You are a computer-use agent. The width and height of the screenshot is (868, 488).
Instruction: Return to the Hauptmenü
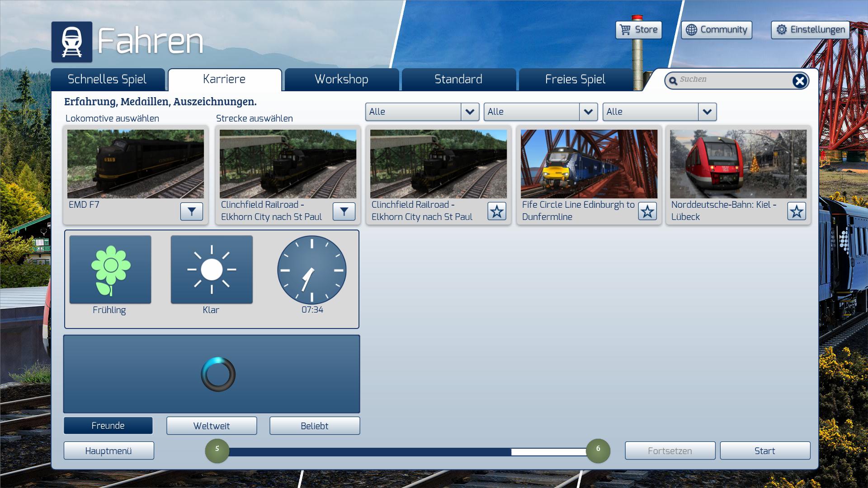click(108, 451)
